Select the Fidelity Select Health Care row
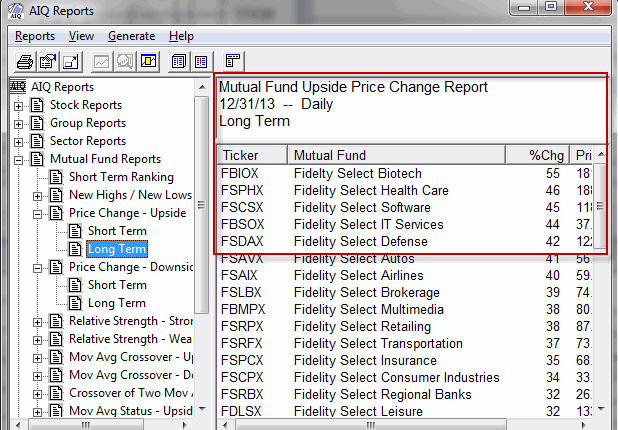 point(405,190)
